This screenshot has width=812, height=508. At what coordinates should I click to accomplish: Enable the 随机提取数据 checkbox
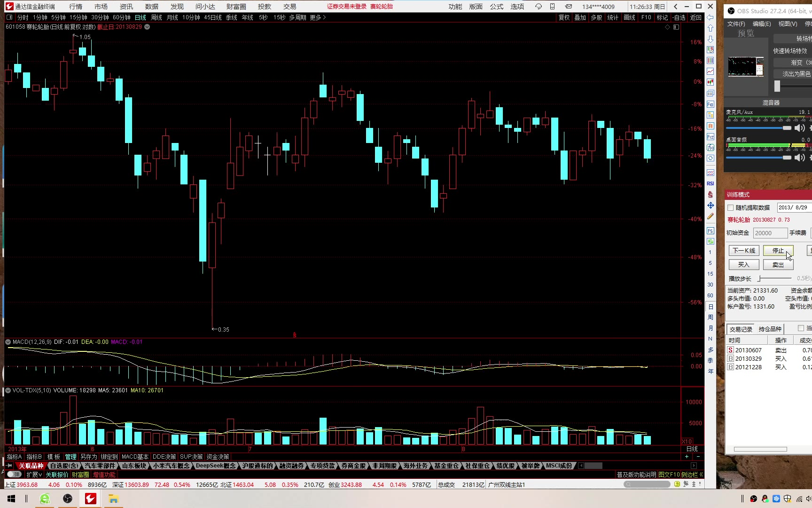point(730,207)
